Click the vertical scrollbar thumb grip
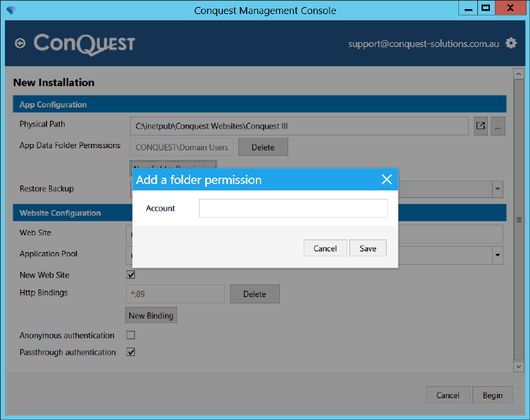The image size is (530, 420). pyautogui.click(x=519, y=220)
